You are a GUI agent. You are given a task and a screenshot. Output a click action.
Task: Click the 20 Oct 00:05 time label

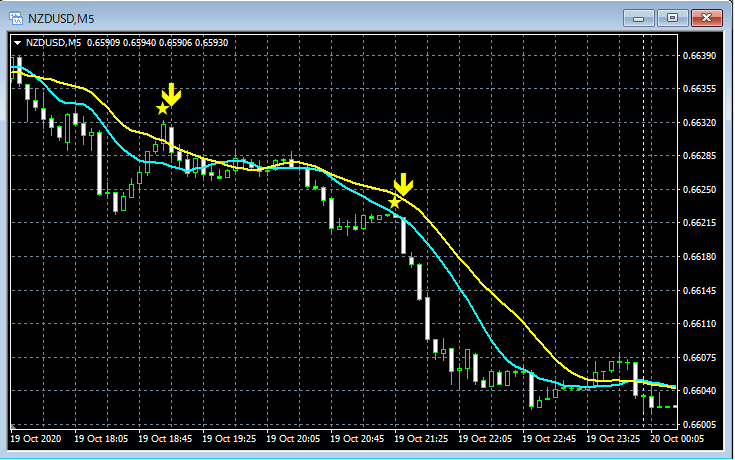point(676,438)
